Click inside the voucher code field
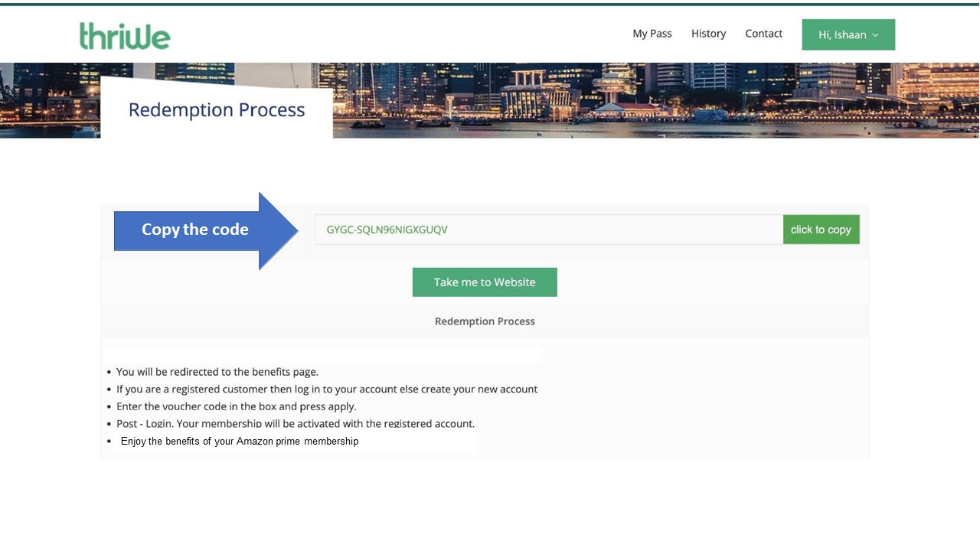The height and width of the screenshot is (551, 980). click(x=612, y=230)
